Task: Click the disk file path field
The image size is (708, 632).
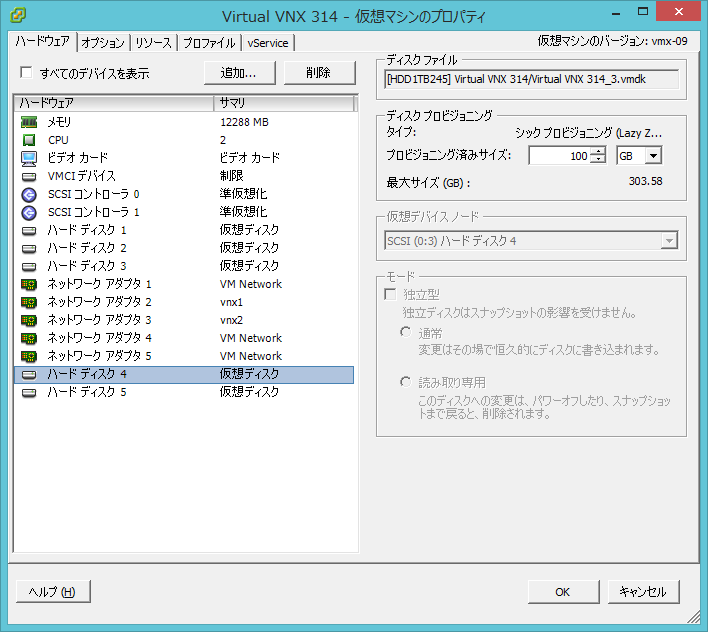Action: pos(531,79)
